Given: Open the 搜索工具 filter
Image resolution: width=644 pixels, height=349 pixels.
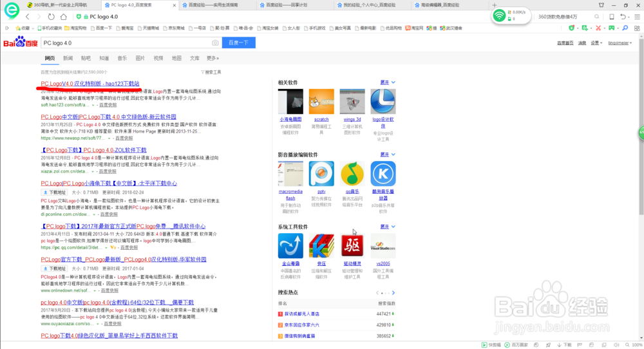Looking at the screenshot, I should click(211, 72).
